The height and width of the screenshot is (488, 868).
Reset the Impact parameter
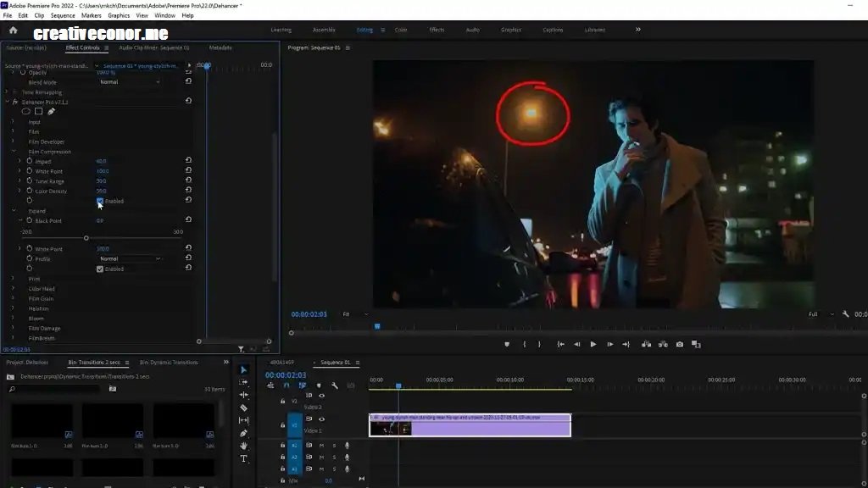[188, 160]
